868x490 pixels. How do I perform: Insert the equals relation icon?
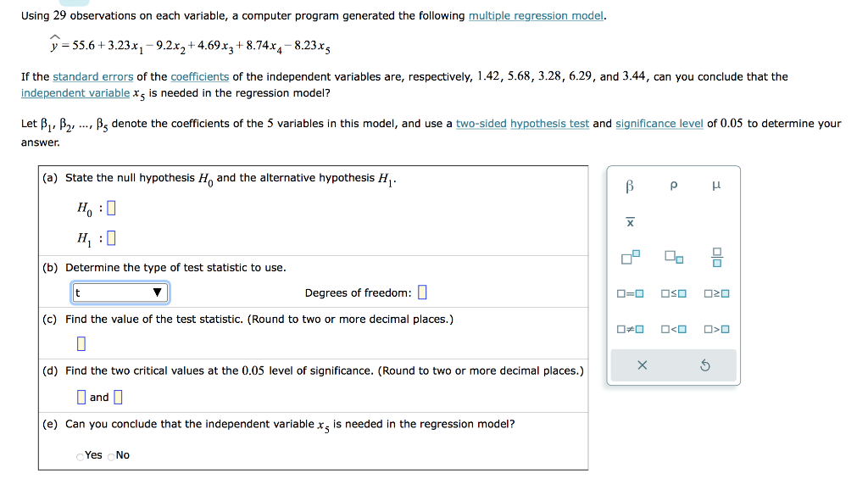pyautogui.click(x=631, y=292)
